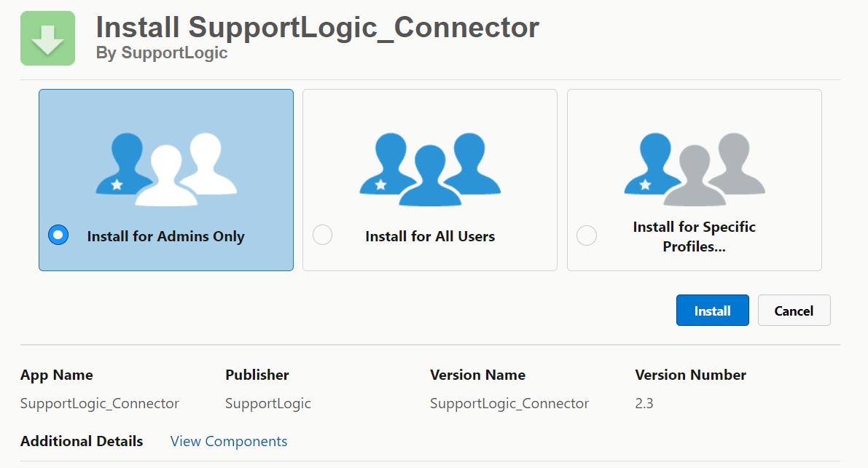The height and width of the screenshot is (468, 868).
Task: Click the All Users blue people illustration
Action: [430, 169]
